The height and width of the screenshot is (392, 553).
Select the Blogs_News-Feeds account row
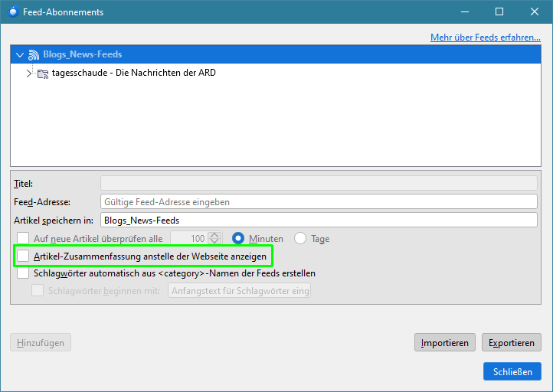(276, 54)
